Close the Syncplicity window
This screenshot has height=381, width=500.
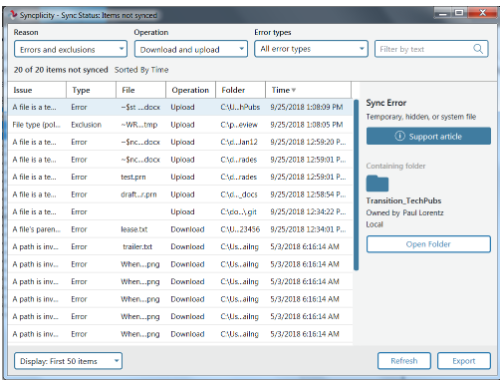coord(482,13)
